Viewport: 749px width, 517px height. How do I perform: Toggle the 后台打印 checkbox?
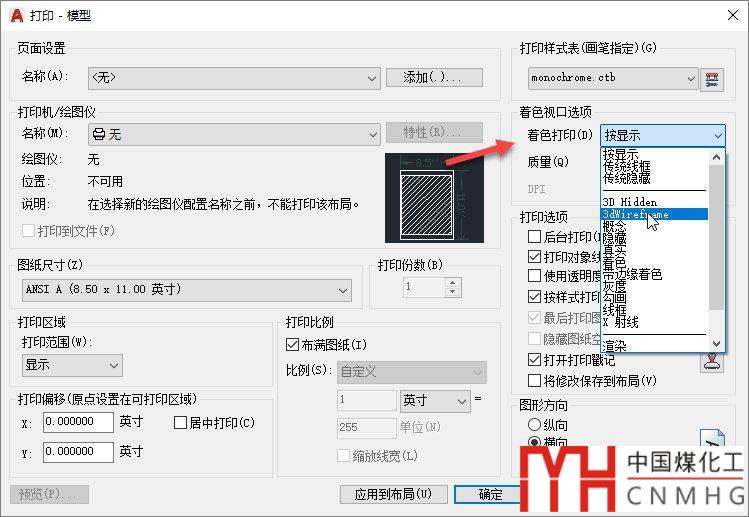pyautogui.click(x=535, y=237)
